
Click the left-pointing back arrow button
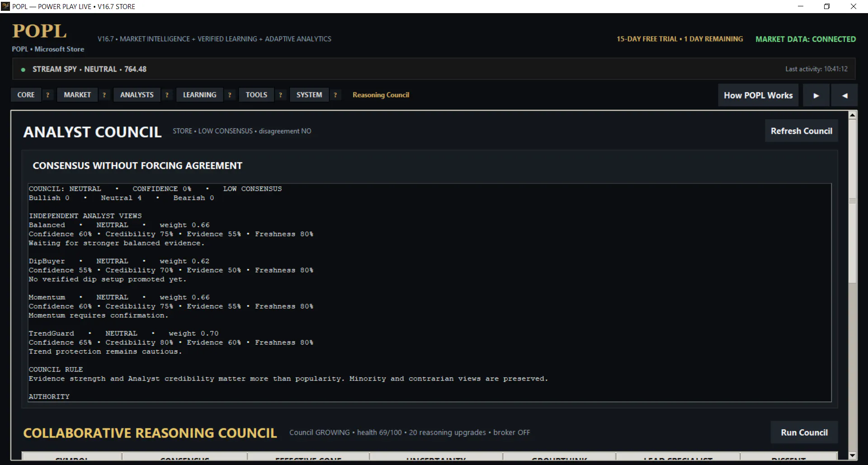point(844,95)
